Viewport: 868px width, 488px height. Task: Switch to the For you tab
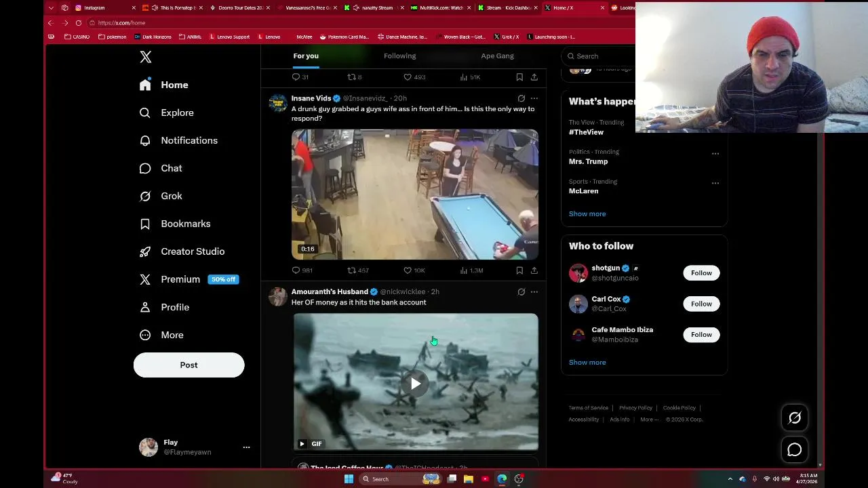306,56
